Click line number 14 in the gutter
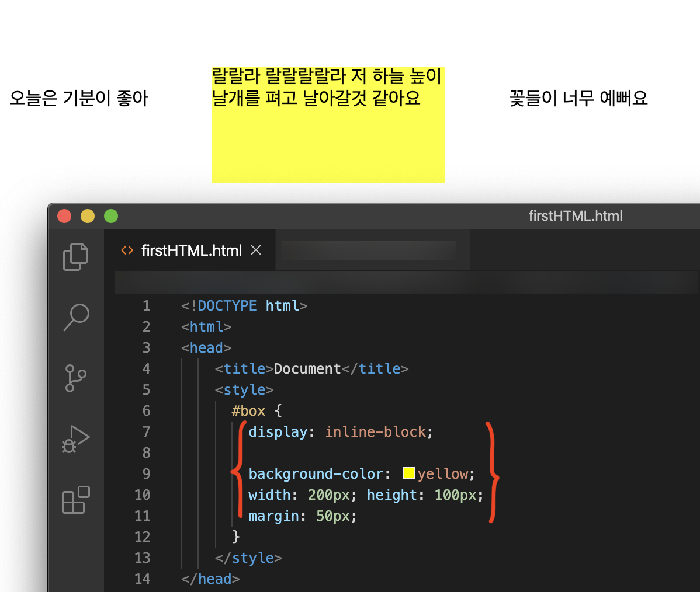 (x=143, y=579)
